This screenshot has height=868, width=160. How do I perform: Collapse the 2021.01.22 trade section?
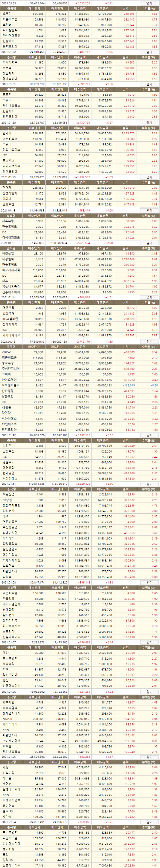coord(149,52)
